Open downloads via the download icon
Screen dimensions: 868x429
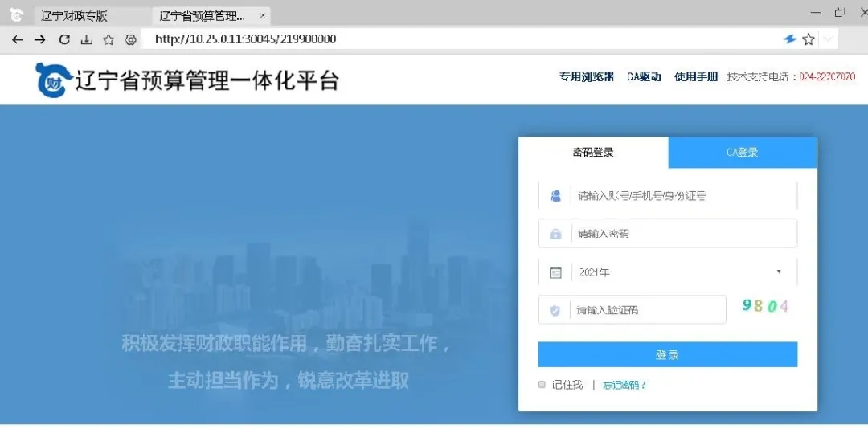point(87,39)
